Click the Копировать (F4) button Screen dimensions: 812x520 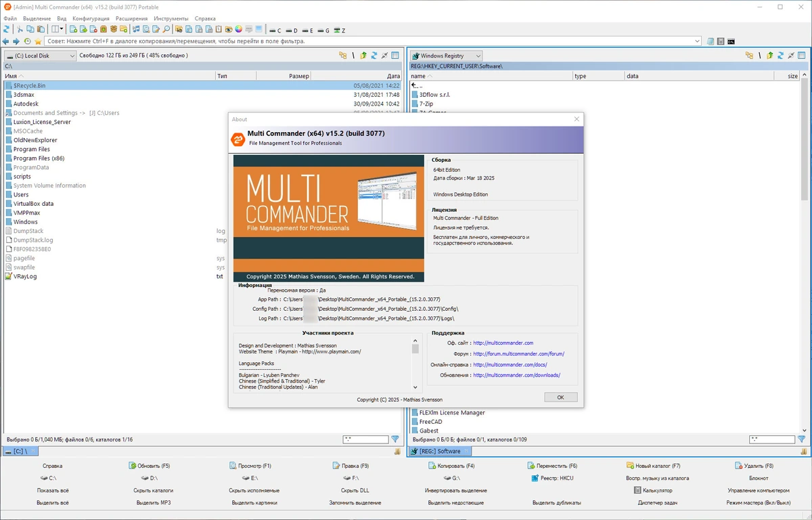tap(451, 466)
